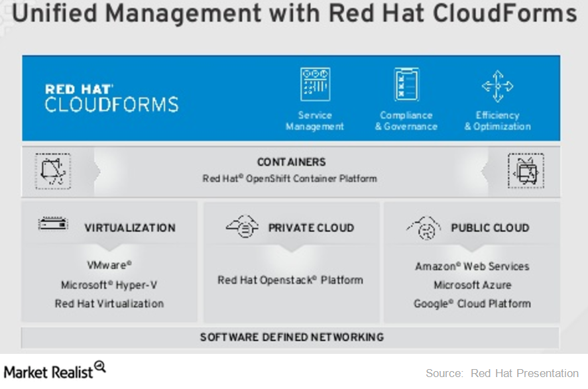588x389 pixels.
Task: Click the Compliance & Governance checklist icon
Action: [x=406, y=84]
